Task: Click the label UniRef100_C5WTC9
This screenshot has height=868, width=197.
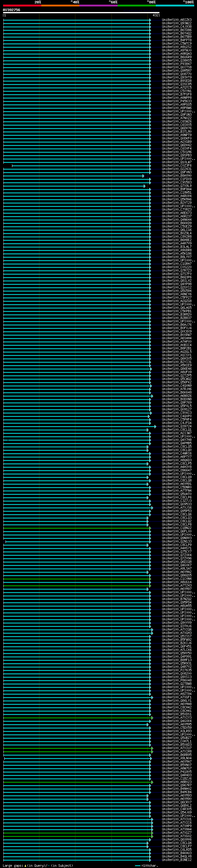Action: 177,43
